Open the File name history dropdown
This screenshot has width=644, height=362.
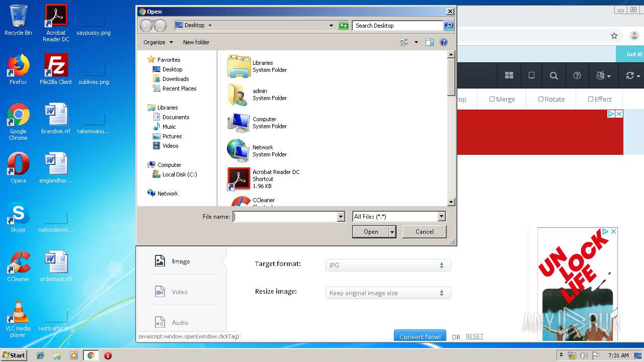(x=341, y=217)
